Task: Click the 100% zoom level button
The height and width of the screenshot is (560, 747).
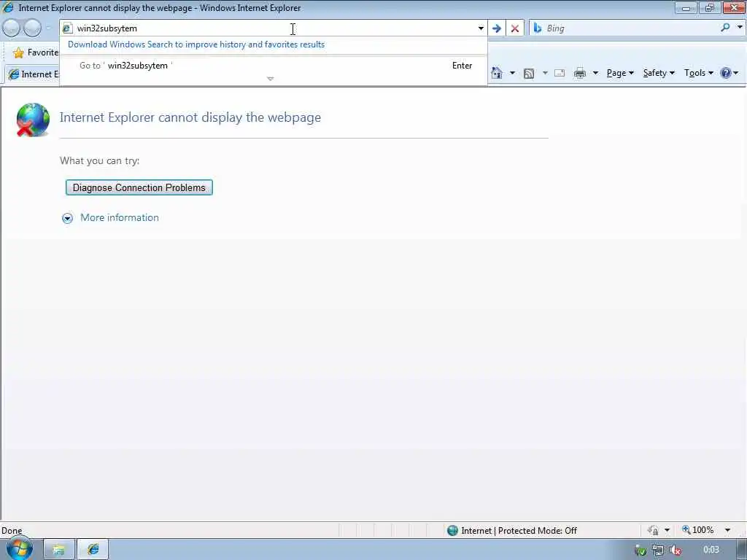Action: point(698,530)
